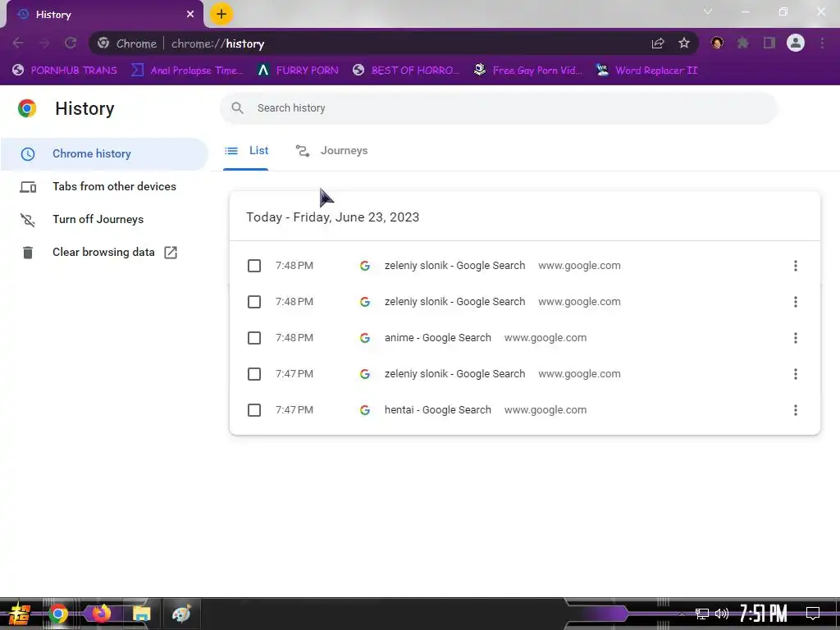Check the last 7:47 PM history entry
840x630 pixels.
tap(254, 410)
